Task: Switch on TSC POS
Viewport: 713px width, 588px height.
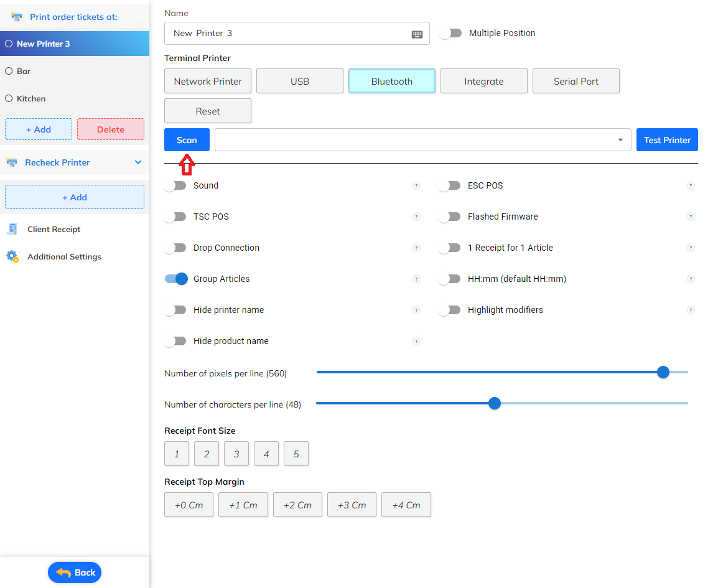Action: click(x=175, y=217)
